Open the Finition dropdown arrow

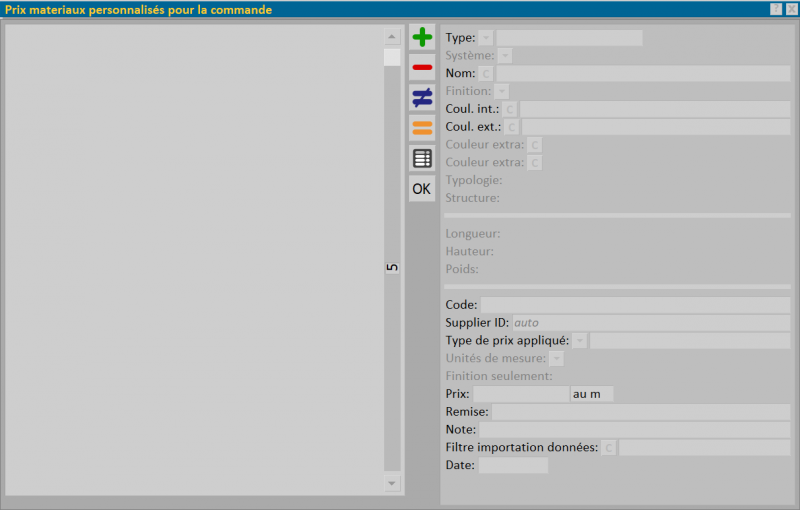[x=502, y=91]
